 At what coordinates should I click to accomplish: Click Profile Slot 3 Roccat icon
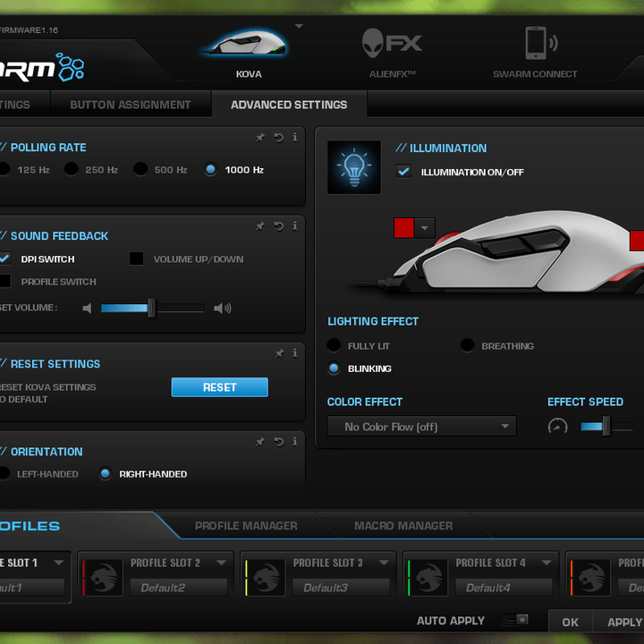[266, 578]
